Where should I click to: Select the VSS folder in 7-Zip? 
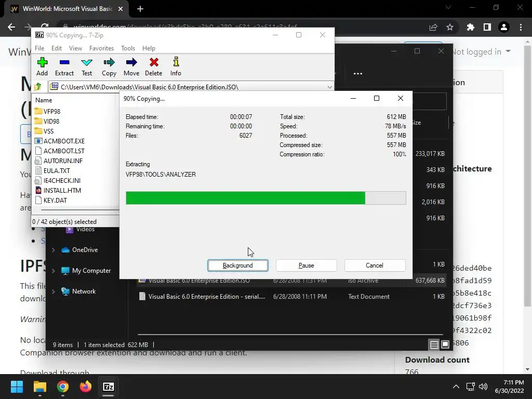pyautogui.click(x=44, y=131)
